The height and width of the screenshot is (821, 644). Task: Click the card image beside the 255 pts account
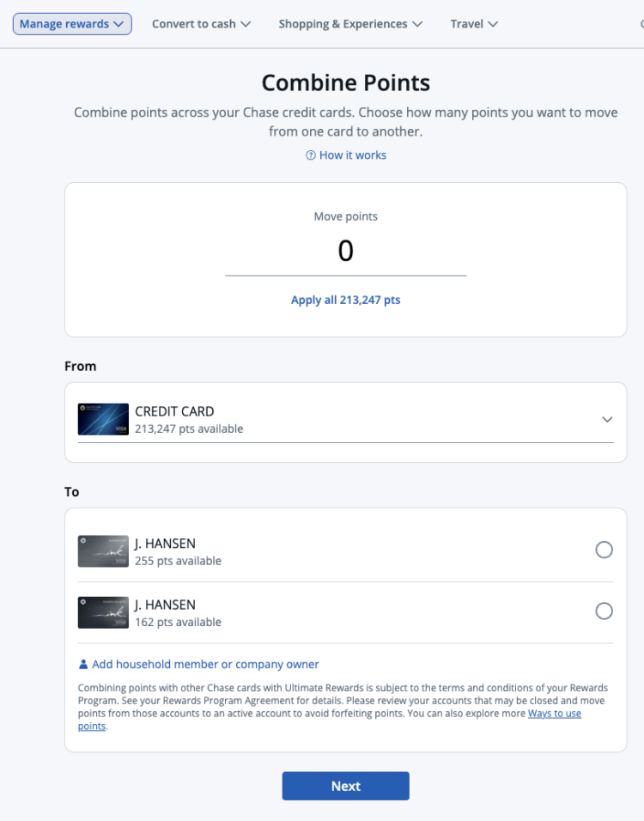tap(103, 550)
